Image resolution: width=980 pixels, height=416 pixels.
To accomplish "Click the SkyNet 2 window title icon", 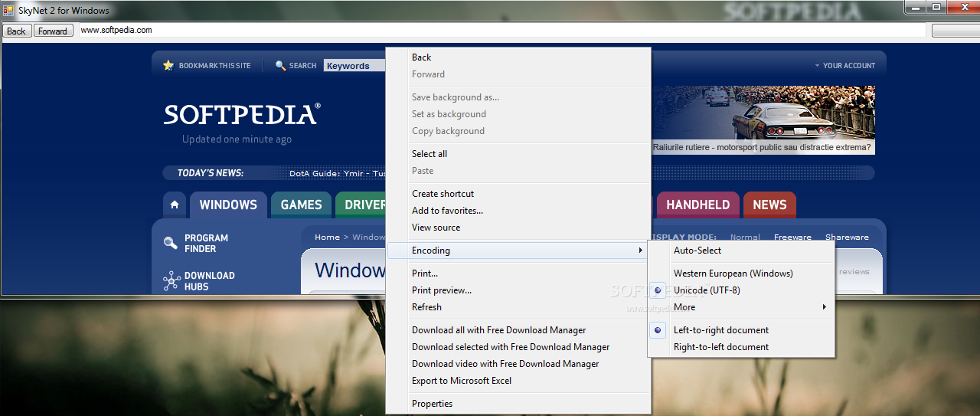I will 8,10.
